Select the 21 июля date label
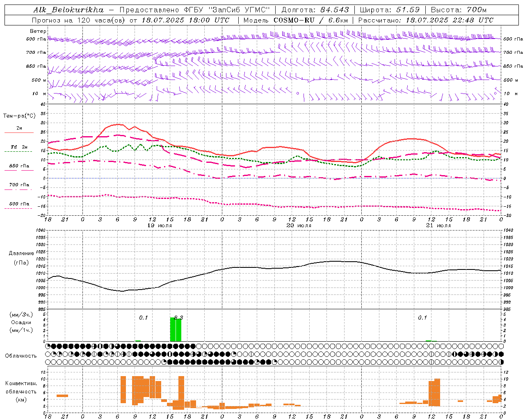 coord(438,226)
